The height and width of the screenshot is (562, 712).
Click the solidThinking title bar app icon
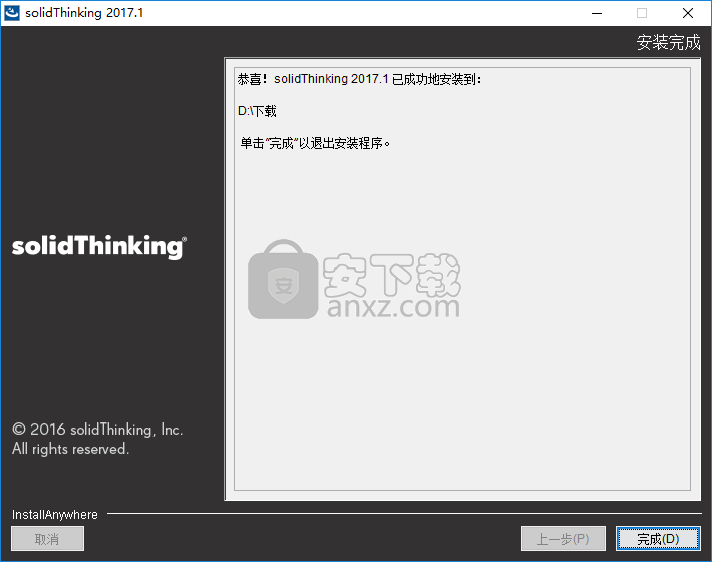pyautogui.click(x=12, y=13)
